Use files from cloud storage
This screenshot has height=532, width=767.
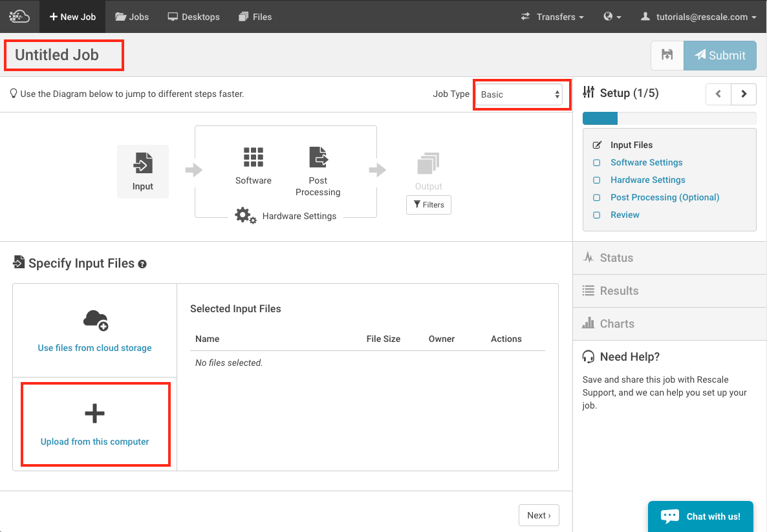[94, 348]
